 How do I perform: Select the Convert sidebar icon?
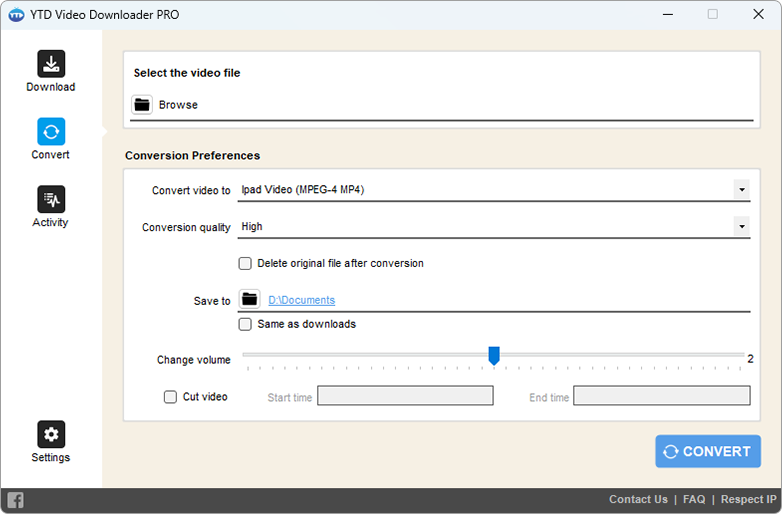pyautogui.click(x=51, y=132)
